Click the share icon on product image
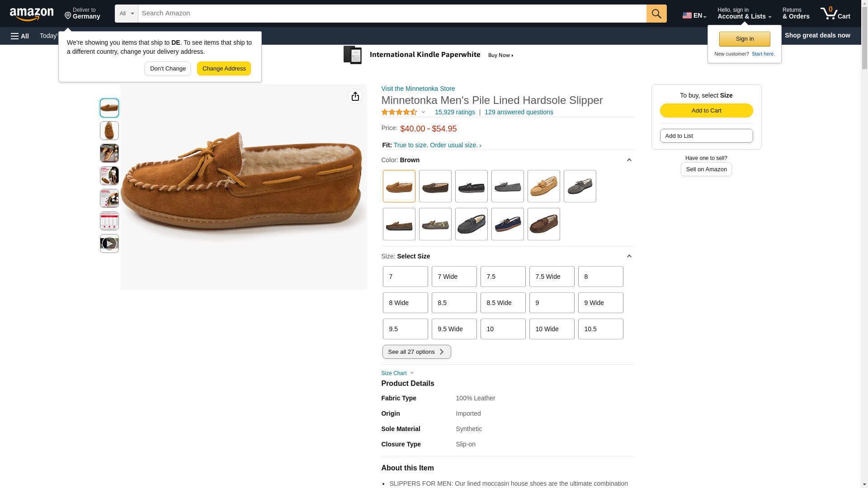The height and width of the screenshot is (488, 868). 355,96
